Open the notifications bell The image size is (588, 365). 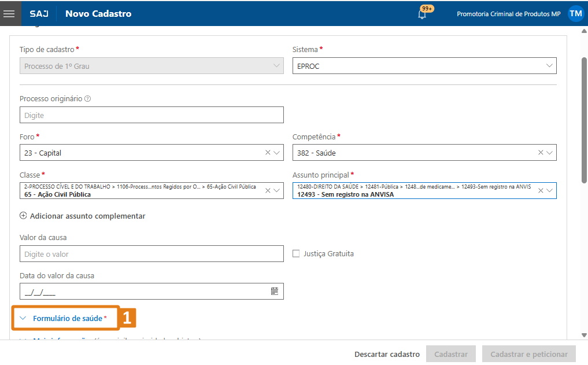(422, 14)
